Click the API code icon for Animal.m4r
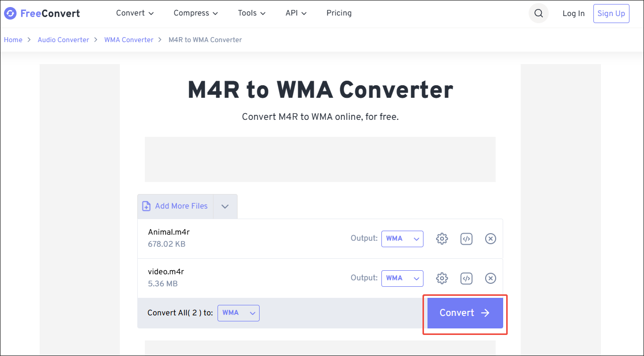 467,239
